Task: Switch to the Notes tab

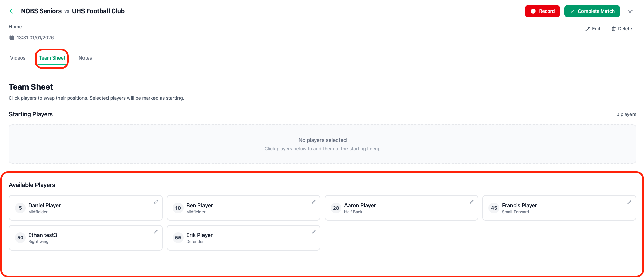Action: (x=85, y=58)
